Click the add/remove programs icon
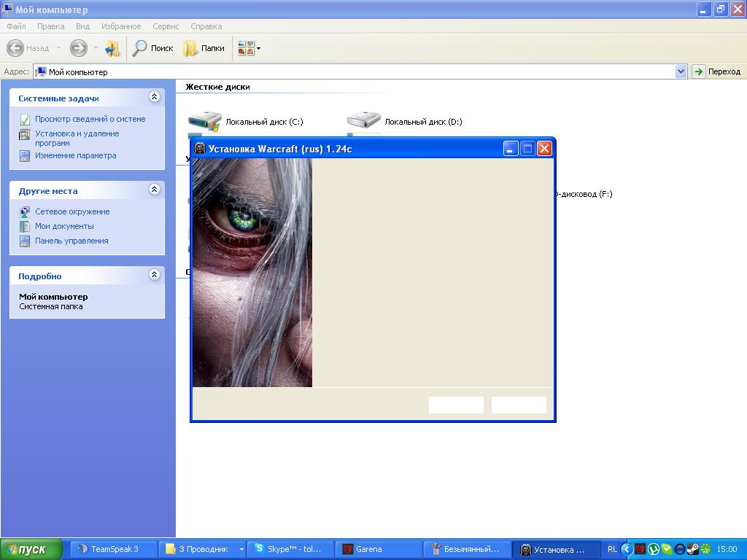 click(x=25, y=135)
